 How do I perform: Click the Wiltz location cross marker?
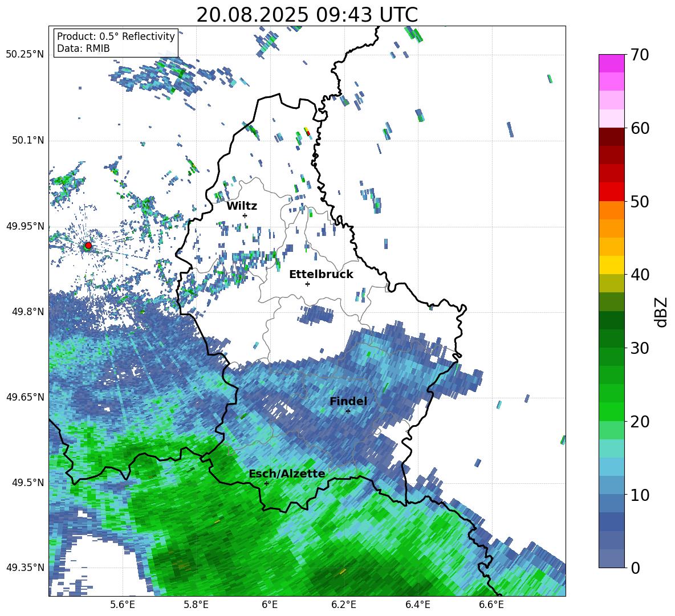coord(245,215)
